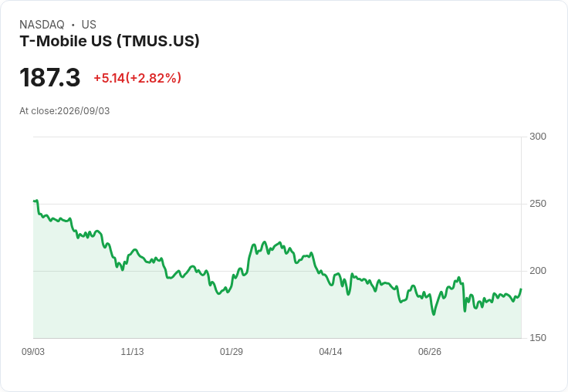This screenshot has width=568, height=392.
Task: Click the T-Mobile US (TMUS.US) title
Action: tap(110, 41)
